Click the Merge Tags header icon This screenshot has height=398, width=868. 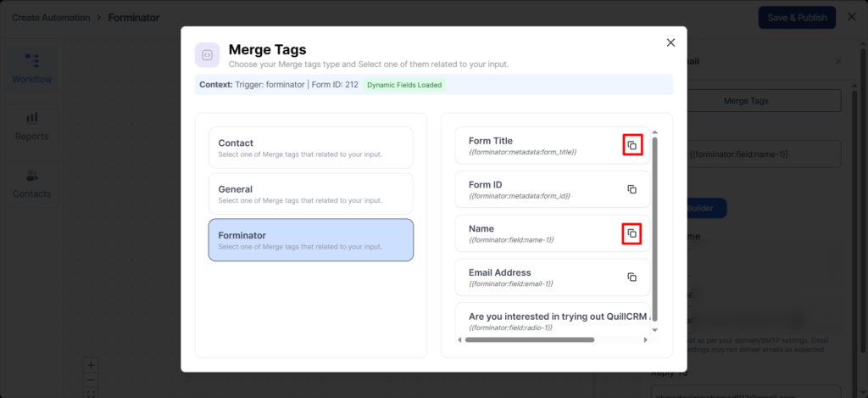[x=207, y=55]
